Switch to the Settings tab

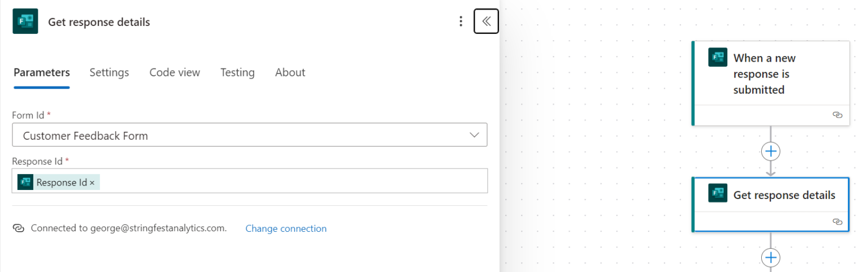click(109, 72)
